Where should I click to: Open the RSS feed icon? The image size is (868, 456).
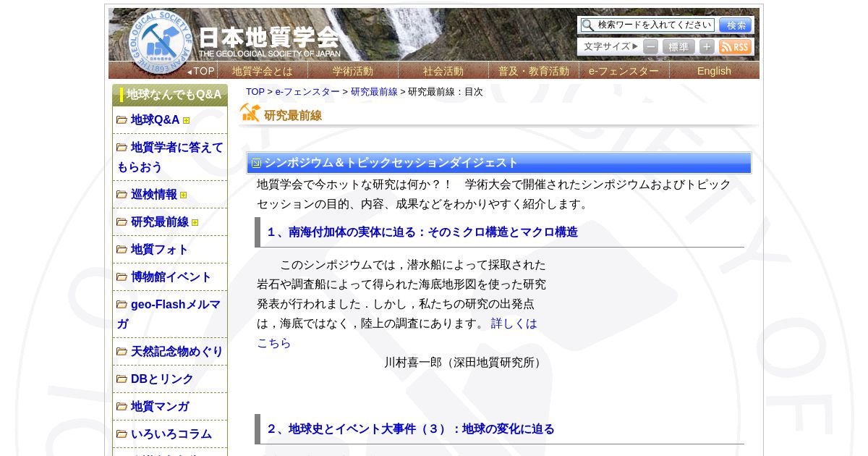pyautogui.click(x=736, y=47)
